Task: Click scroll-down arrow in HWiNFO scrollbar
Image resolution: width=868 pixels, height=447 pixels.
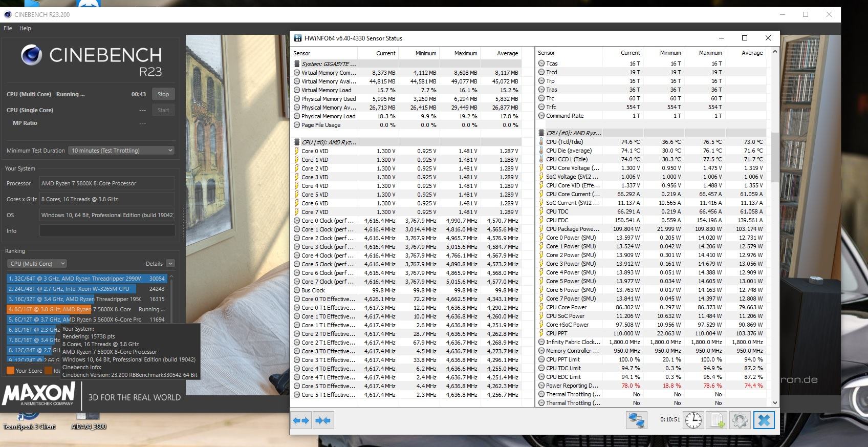Action: 775,403
